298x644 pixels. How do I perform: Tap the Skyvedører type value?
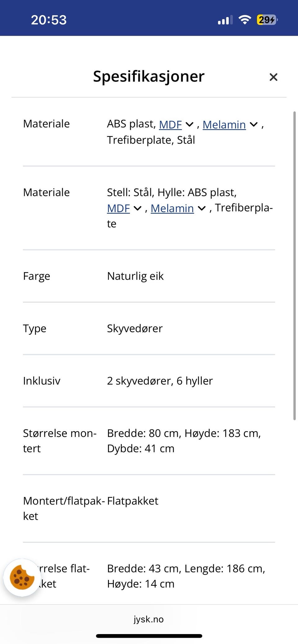[135, 328]
